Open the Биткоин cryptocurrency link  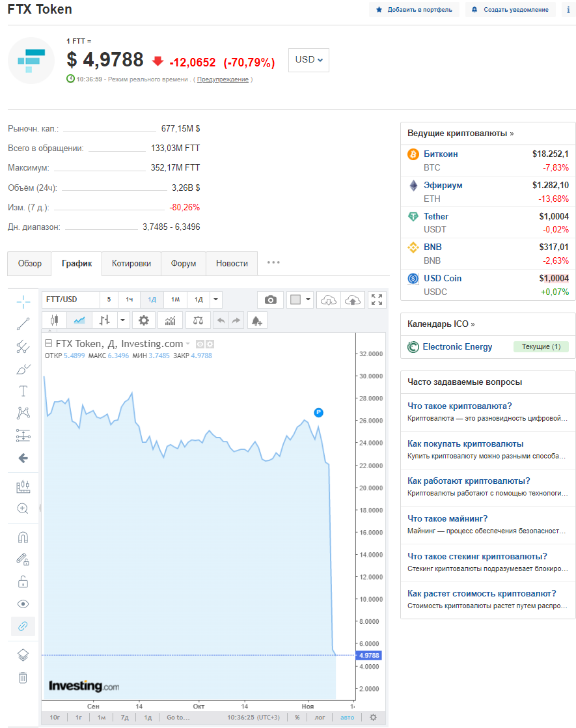point(441,154)
